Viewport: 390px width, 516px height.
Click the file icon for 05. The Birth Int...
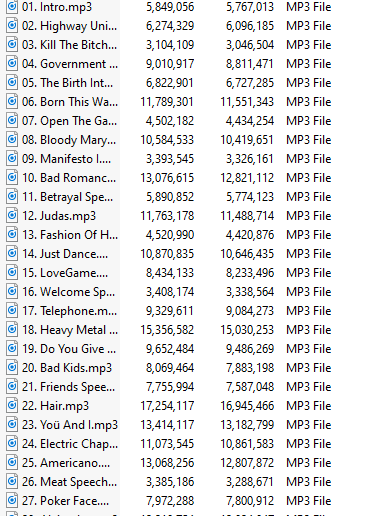point(12,82)
